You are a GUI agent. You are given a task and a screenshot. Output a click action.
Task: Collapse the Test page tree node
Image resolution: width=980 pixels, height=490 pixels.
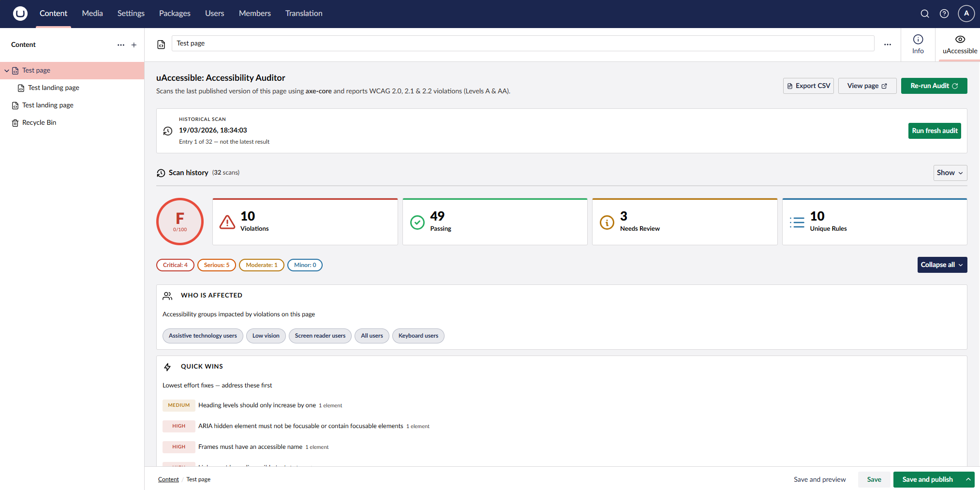[x=7, y=71]
